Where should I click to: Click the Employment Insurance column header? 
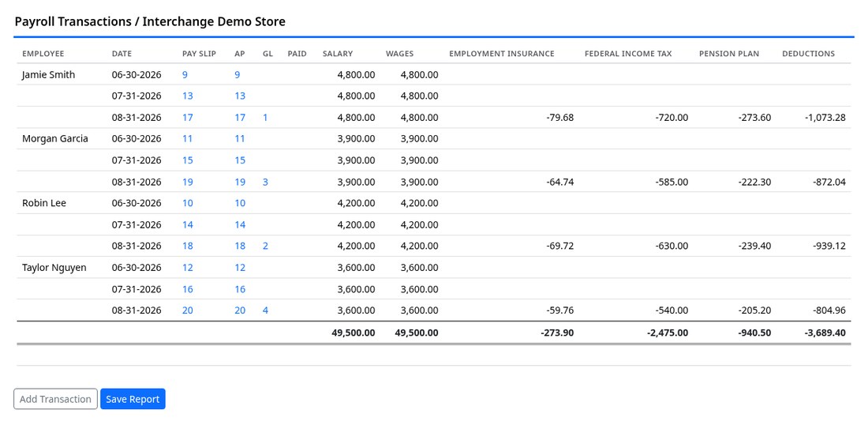(502, 54)
